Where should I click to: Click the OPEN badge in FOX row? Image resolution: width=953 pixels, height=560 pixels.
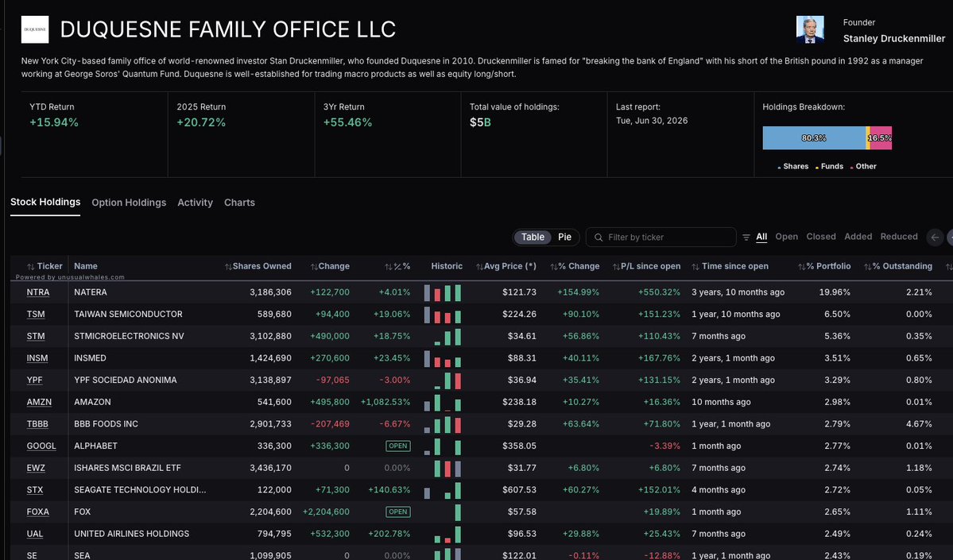[x=398, y=512]
